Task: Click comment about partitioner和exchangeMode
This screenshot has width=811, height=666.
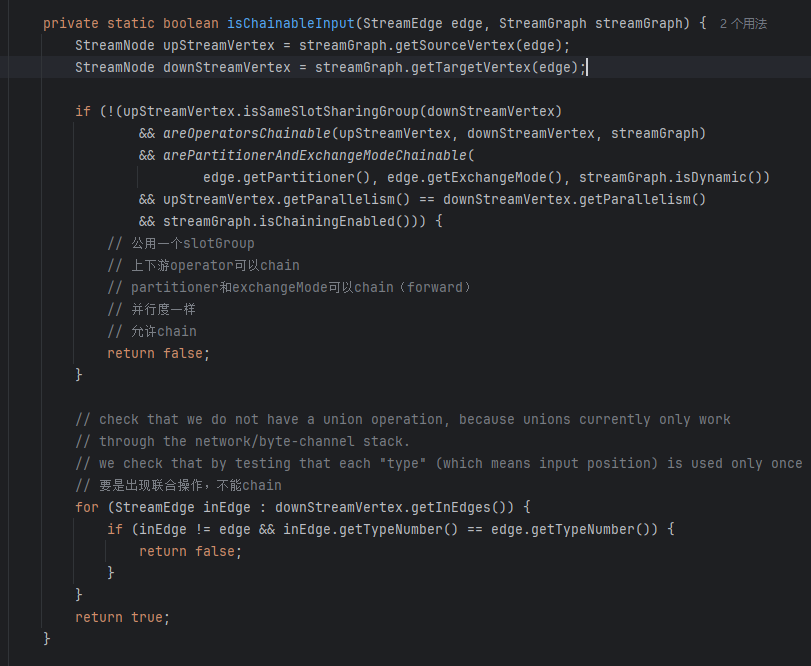Action: (x=289, y=287)
